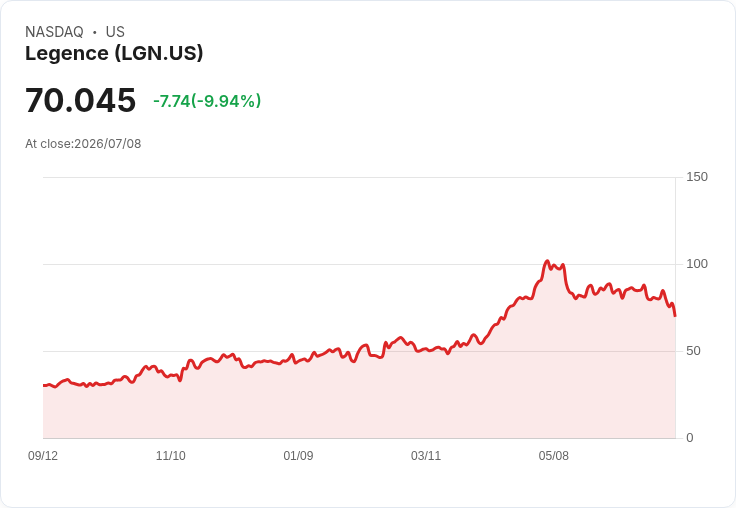Click the At close:2026/07/08 timestamp

(x=83, y=144)
